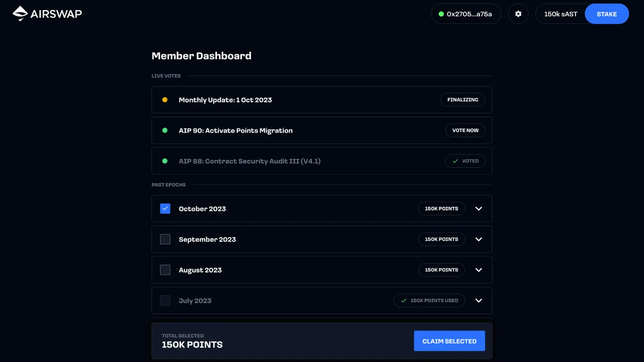
Task: Click the AirSwap logo
Action: pos(47,13)
